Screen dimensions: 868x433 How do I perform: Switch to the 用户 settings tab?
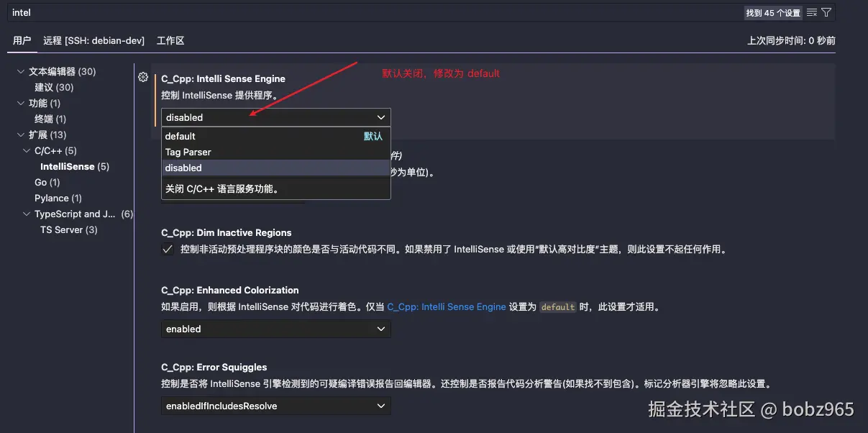tap(22, 40)
